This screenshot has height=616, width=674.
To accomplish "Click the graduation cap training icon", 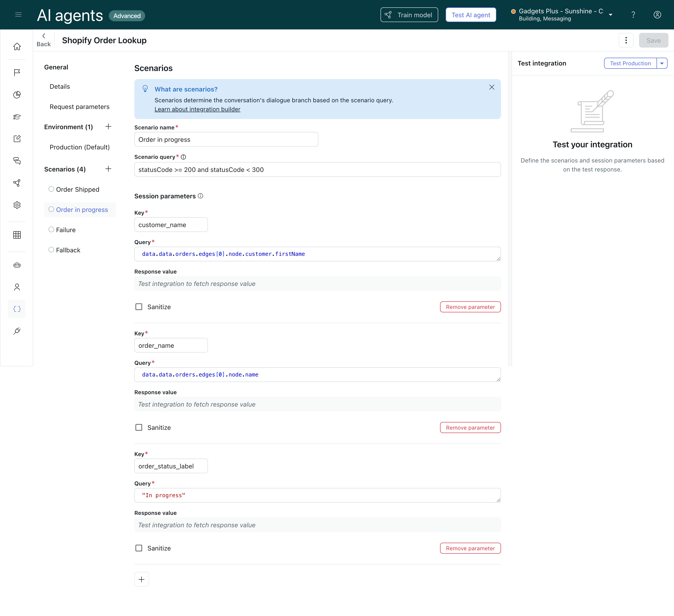I will tap(17, 117).
